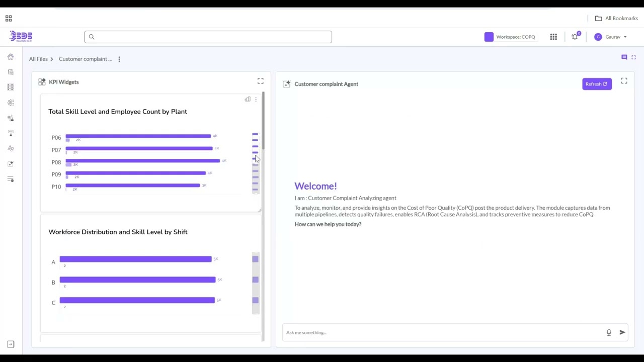The height and width of the screenshot is (362, 644).
Task: Click the KPI Widgets panel title
Action: pos(64,82)
